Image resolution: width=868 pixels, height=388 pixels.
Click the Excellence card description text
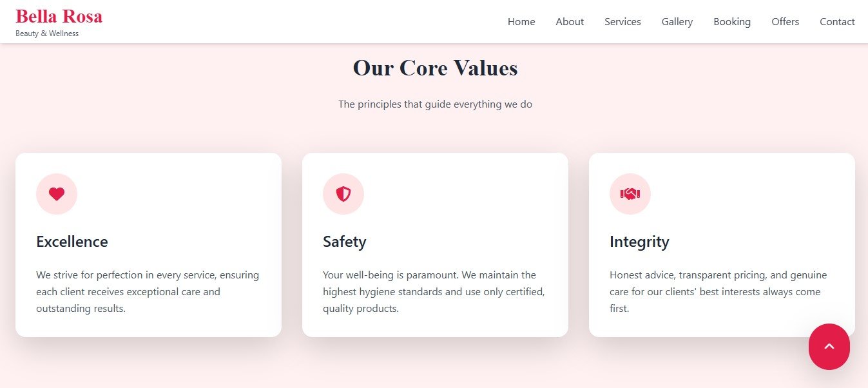point(148,292)
